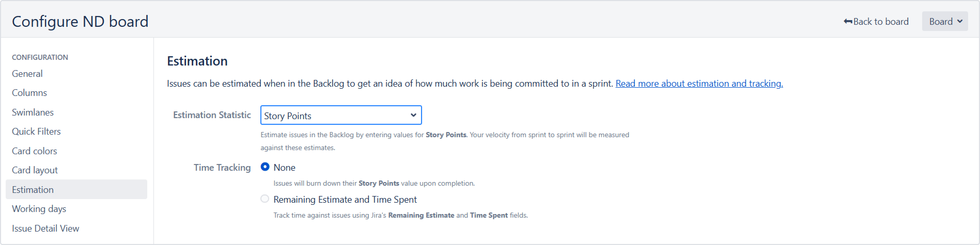Select the None time tracking option
Screen dimensions: 980x245
pyautogui.click(x=265, y=167)
